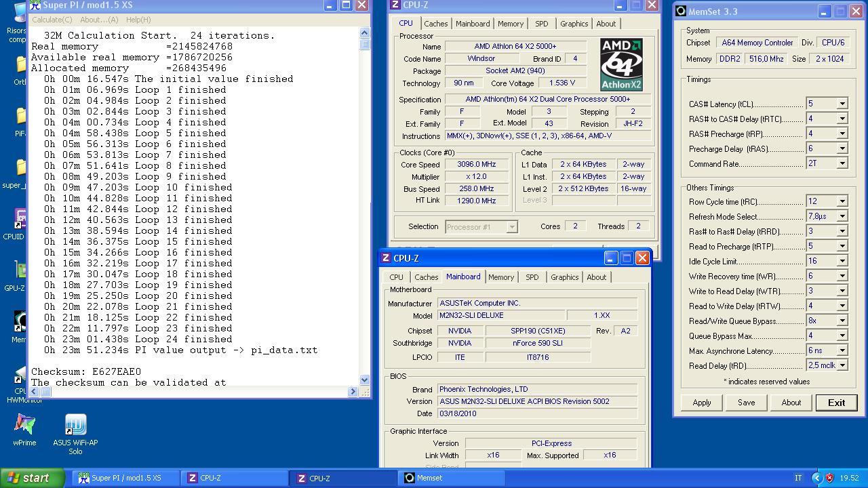
Task: Open Read Delay (tRD) dropdown
Action: tap(842, 366)
